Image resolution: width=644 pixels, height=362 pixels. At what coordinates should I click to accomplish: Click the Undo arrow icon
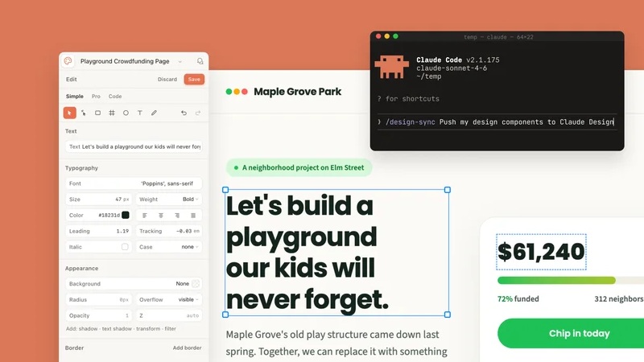click(184, 113)
